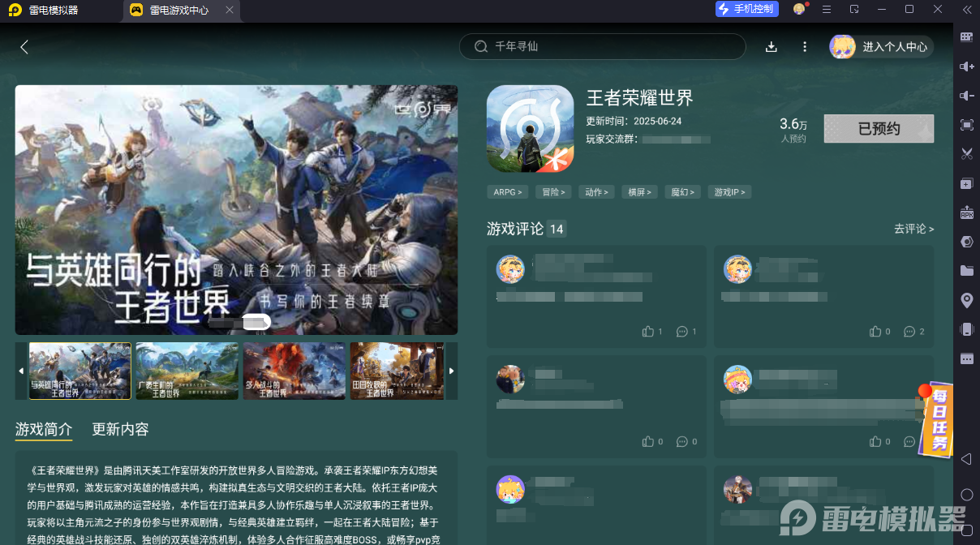Open the 冒险 tag
Screen dimensions: 980x545
coord(554,192)
